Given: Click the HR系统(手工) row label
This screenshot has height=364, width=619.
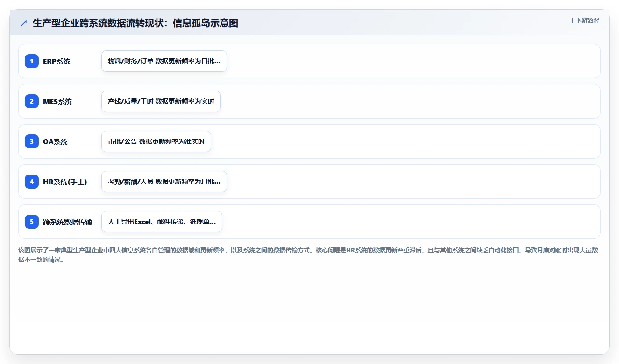Looking at the screenshot, I should (65, 182).
